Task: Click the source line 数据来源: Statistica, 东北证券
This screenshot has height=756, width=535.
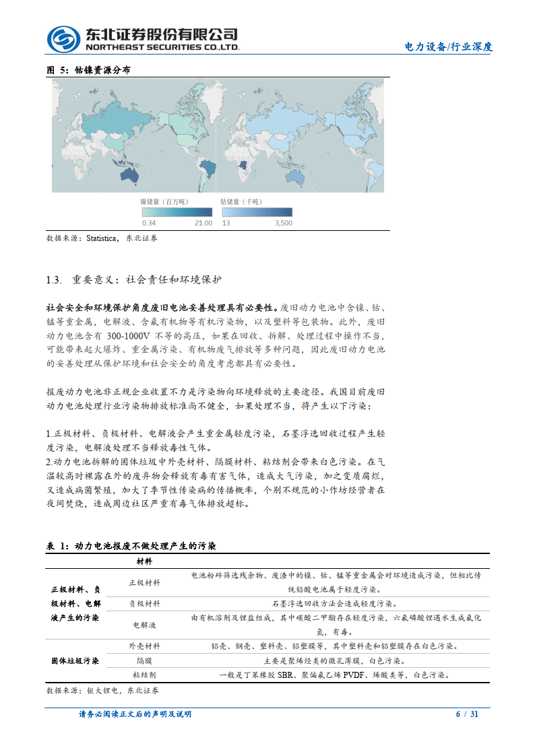Action: [102, 238]
